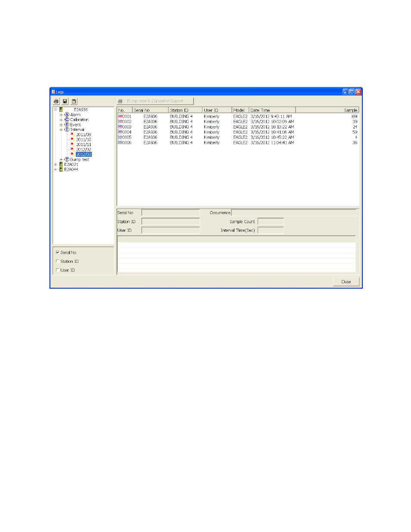411x532 pixels.
Task: Select the 2011/10 interval folder label
Action: [x=84, y=140]
